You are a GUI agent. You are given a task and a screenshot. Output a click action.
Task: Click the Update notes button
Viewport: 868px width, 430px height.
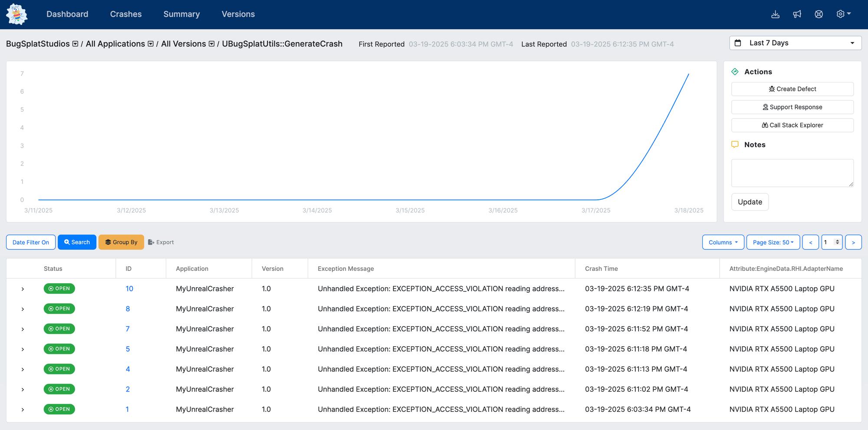pyautogui.click(x=750, y=202)
